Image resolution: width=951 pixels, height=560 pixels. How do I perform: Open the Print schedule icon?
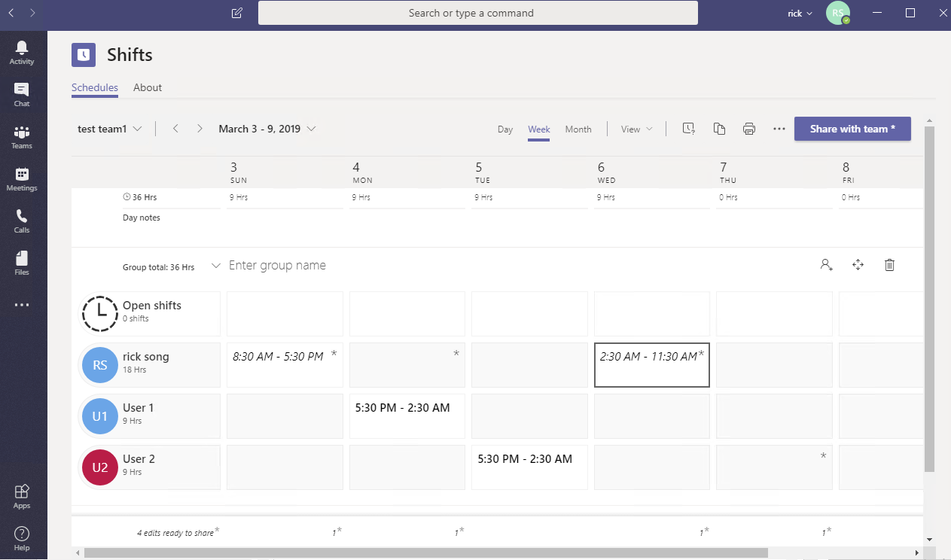[749, 129]
